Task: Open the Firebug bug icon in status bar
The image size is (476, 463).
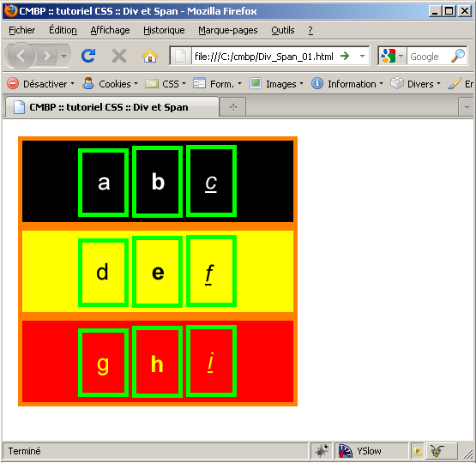Action: [x=321, y=451]
